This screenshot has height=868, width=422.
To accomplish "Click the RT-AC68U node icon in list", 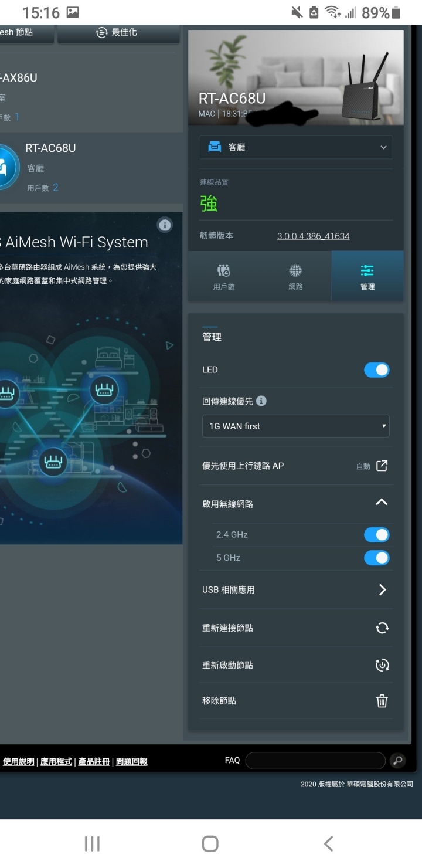I will 7,167.
